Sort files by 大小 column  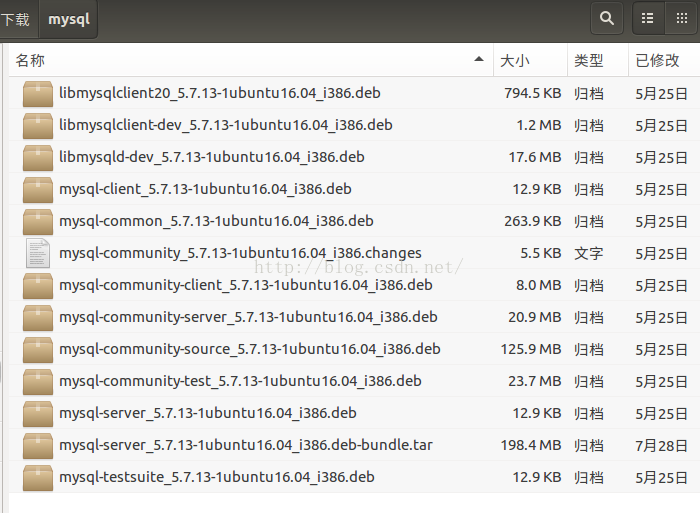(x=530, y=60)
